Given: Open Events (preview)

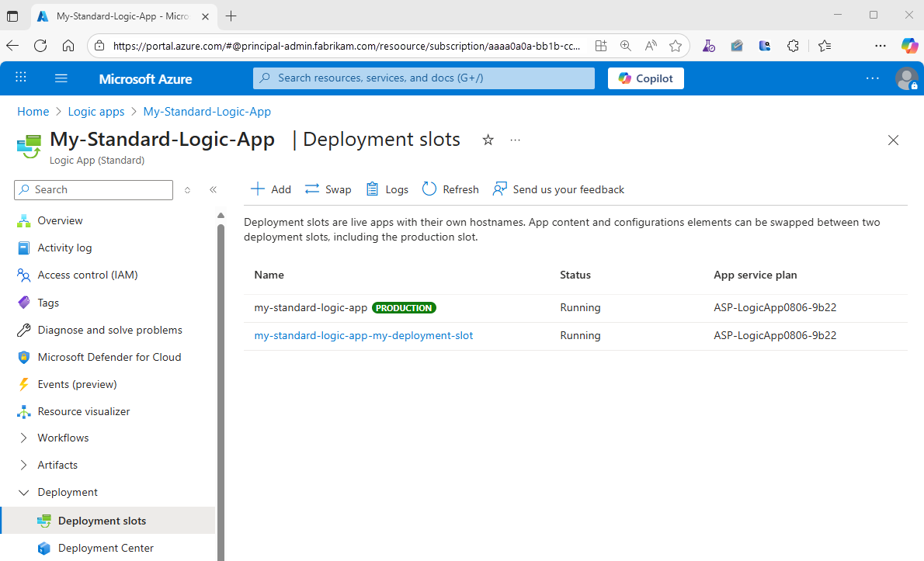Looking at the screenshot, I should pyautogui.click(x=77, y=384).
